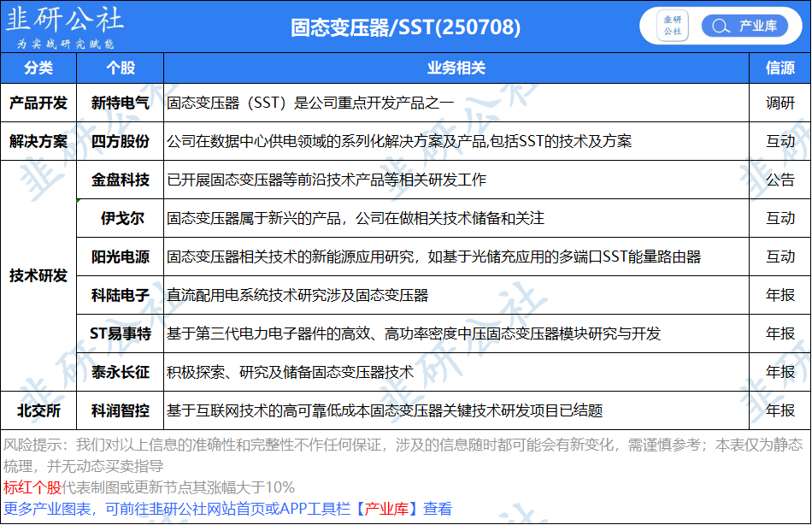
Task: Click the blue 更多产业图表 footer line
Action: pyautogui.click(x=228, y=509)
